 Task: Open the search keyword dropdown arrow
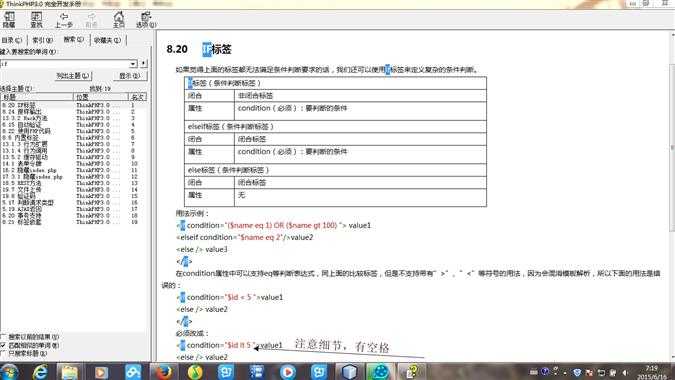click(133, 64)
